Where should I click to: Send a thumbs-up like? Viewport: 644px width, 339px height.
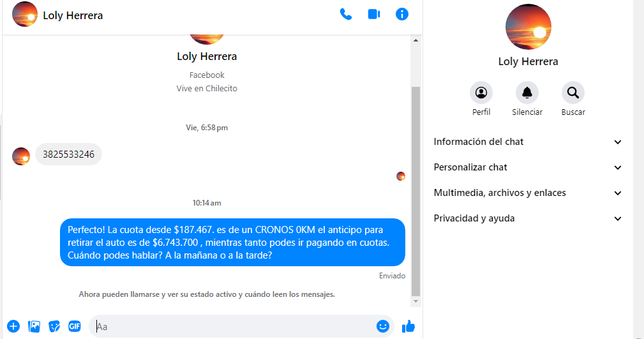pyautogui.click(x=408, y=327)
